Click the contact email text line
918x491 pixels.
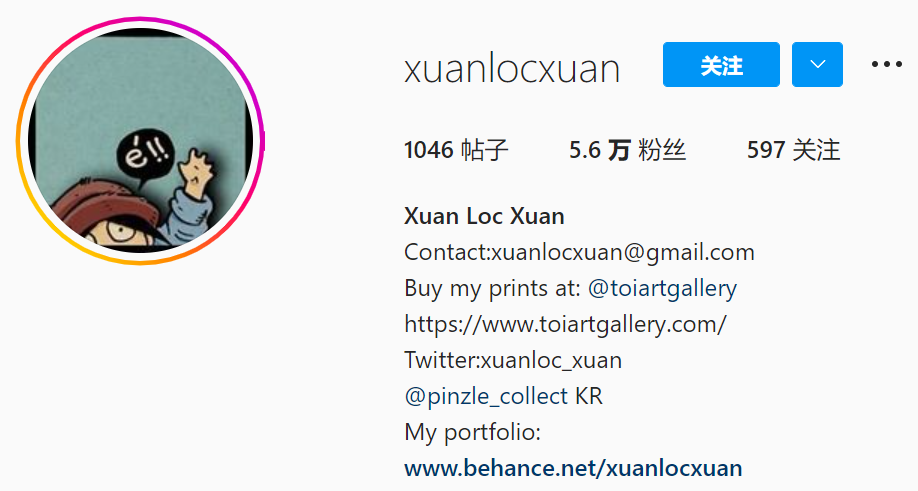pos(579,252)
